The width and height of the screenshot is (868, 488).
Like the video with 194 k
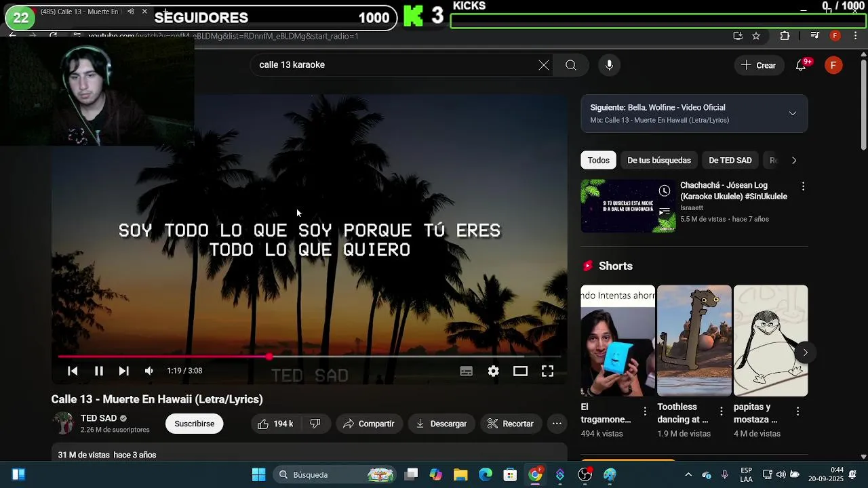pos(275,424)
